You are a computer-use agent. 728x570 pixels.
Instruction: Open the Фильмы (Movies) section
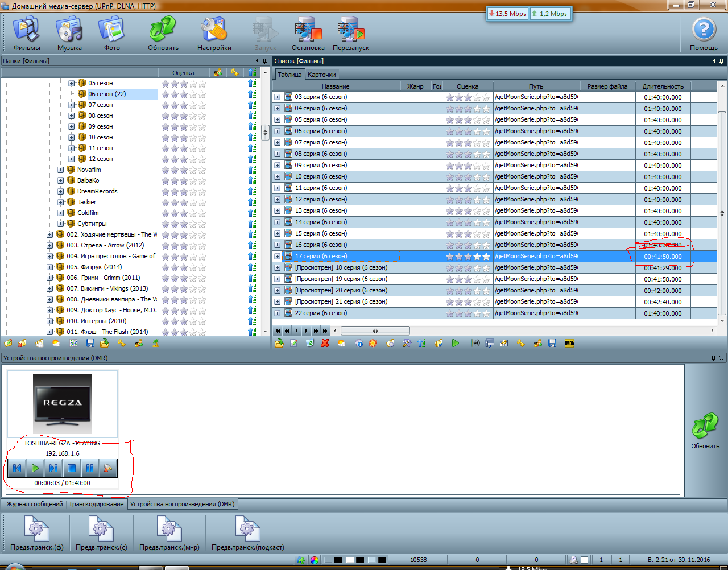tap(27, 34)
